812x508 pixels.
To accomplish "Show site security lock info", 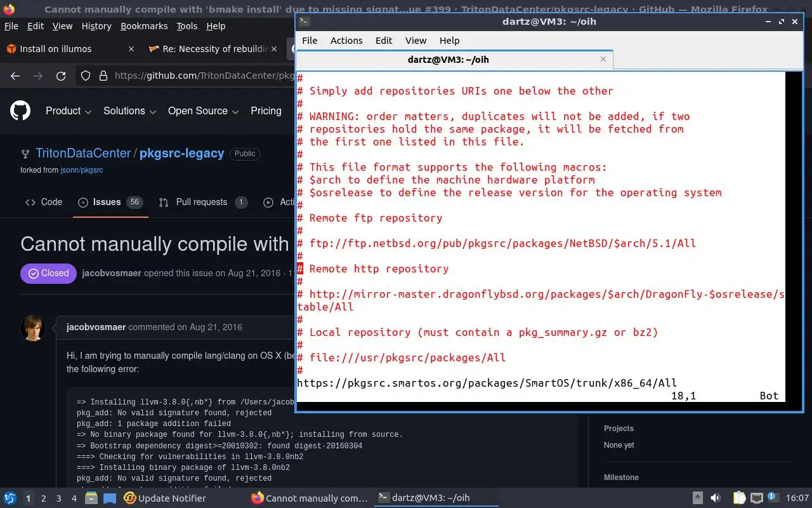I will point(103,76).
